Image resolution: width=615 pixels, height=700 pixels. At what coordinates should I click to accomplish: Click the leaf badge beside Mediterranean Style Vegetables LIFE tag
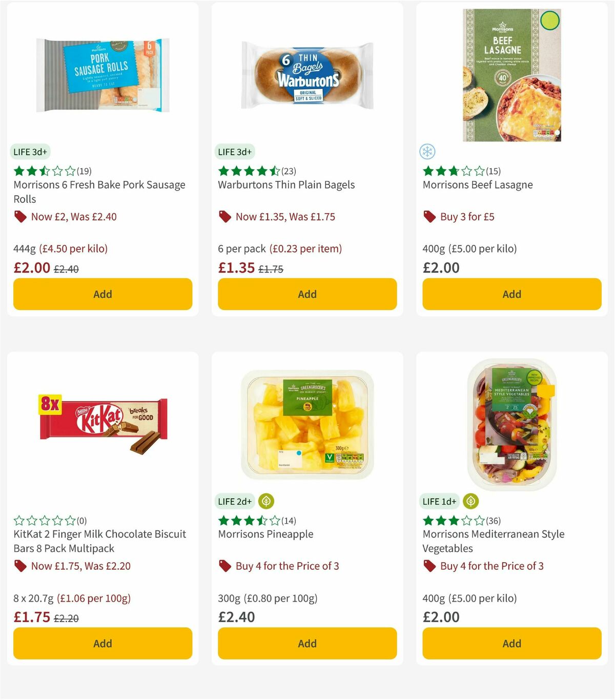pyautogui.click(x=470, y=501)
